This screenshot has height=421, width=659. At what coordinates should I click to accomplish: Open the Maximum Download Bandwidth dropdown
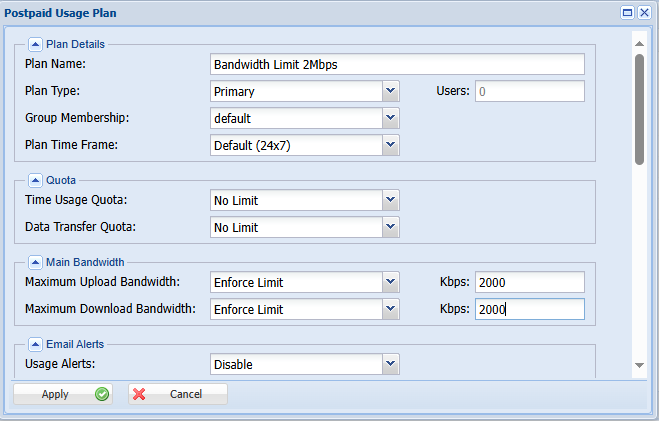391,309
